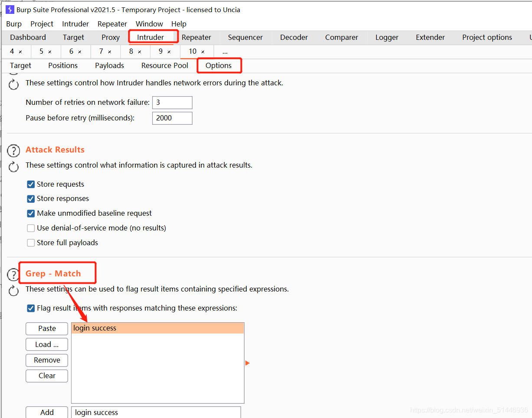Click the Clear button
The image size is (532, 418).
[x=47, y=376]
